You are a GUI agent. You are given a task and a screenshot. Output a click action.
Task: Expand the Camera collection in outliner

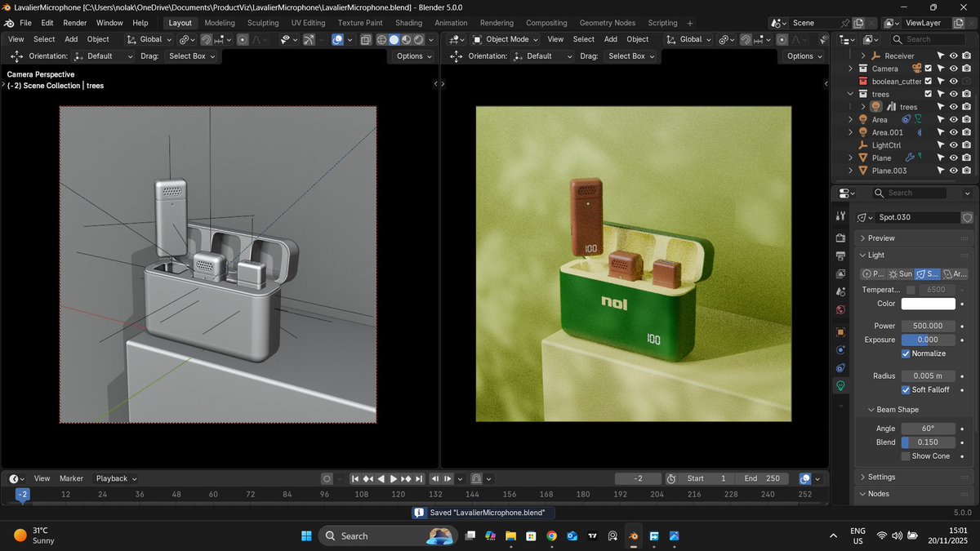(x=851, y=69)
